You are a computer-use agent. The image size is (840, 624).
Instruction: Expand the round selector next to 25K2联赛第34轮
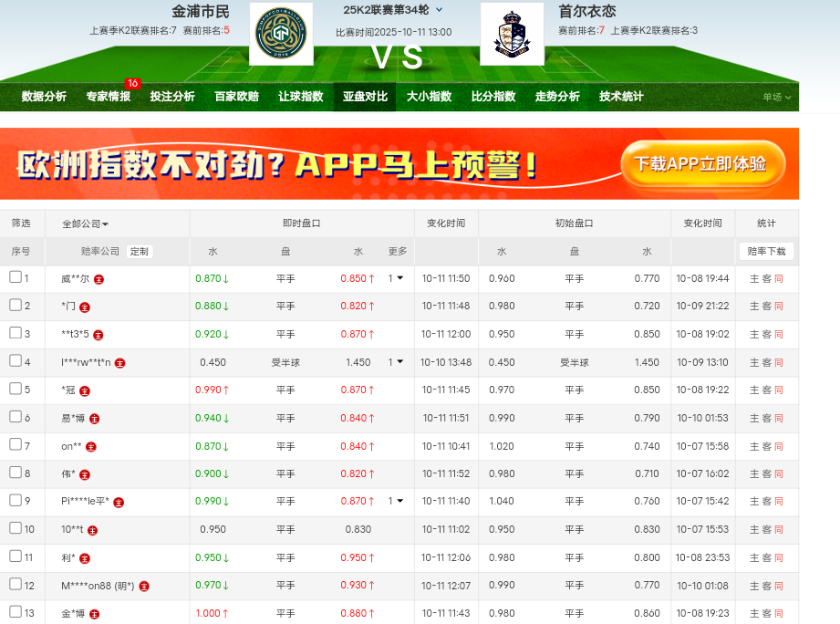[x=440, y=10]
